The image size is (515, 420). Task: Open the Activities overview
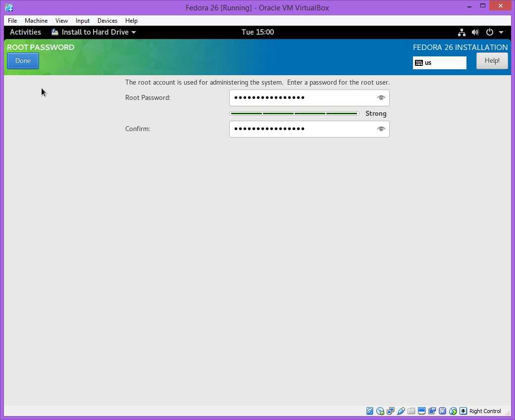coord(25,32)
